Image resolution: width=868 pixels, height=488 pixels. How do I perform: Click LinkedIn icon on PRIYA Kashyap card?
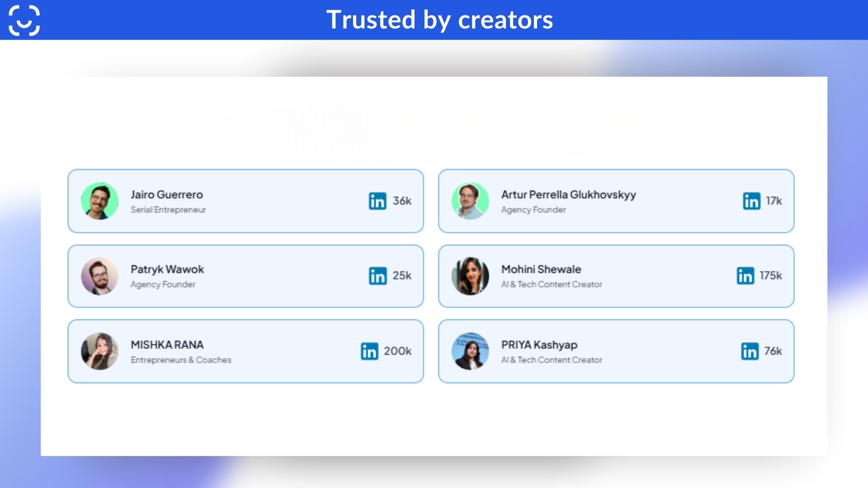(x=750, y=351)
